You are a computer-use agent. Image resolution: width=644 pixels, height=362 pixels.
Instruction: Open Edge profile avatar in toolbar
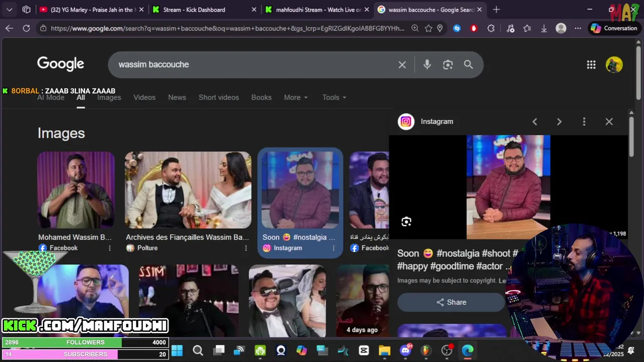pyautogui.click(x=561, y=29)
